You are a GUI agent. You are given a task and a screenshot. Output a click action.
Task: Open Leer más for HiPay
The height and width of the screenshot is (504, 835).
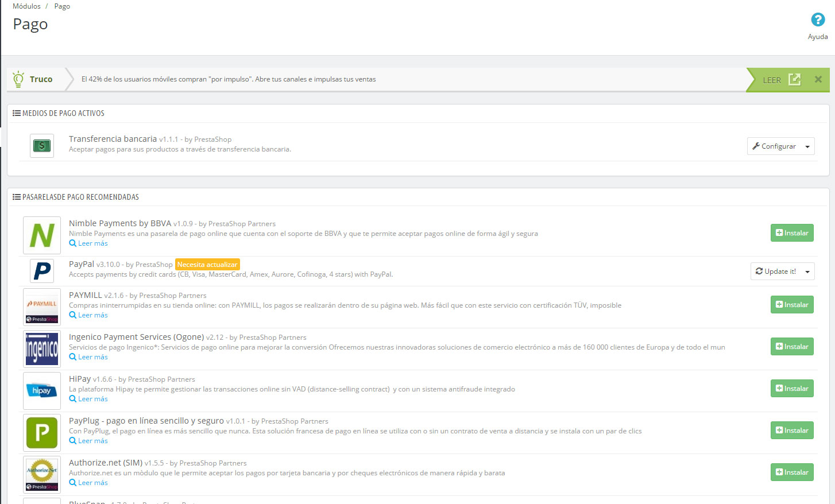pyautogui.click(x=93, y=399)
